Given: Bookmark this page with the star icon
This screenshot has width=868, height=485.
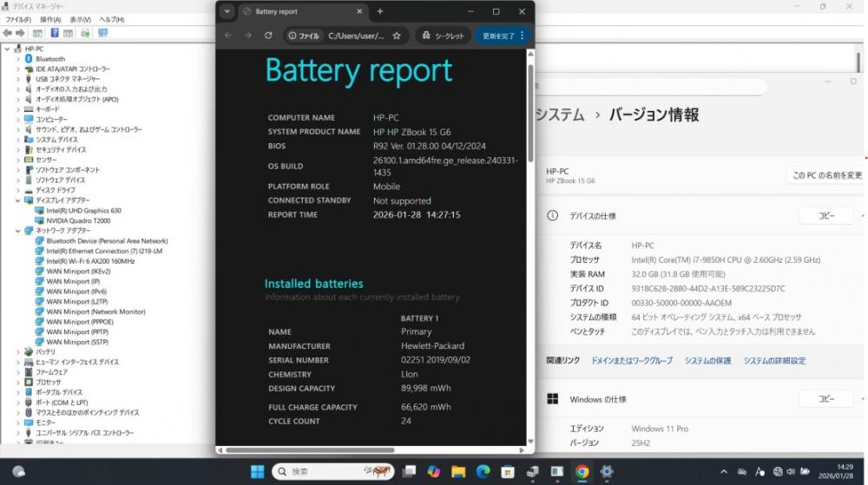Looking at the screenshot, I should tap(397, 36).
